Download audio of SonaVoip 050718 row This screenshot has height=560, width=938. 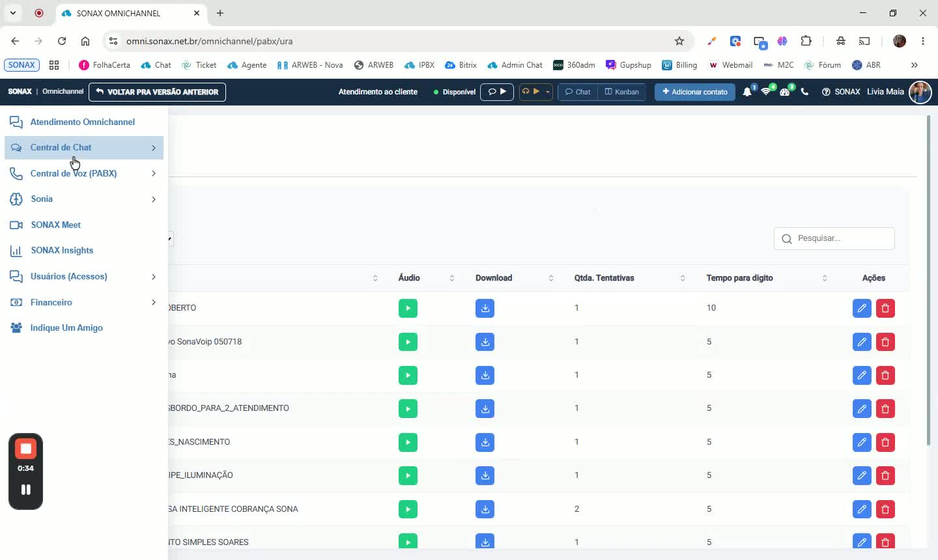485,342
